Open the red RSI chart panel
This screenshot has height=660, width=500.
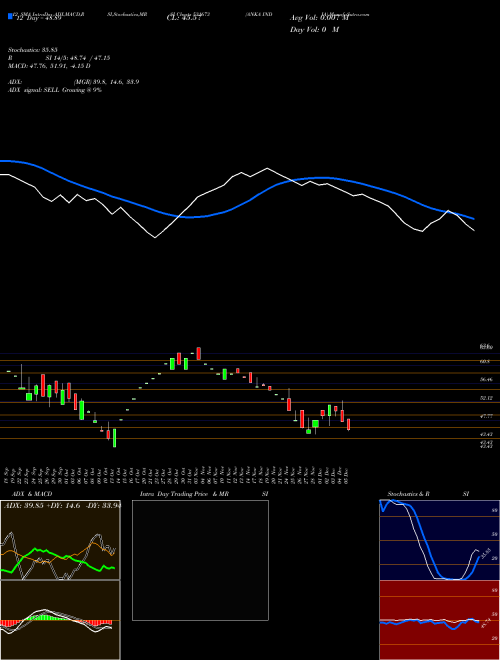(440, 620)
